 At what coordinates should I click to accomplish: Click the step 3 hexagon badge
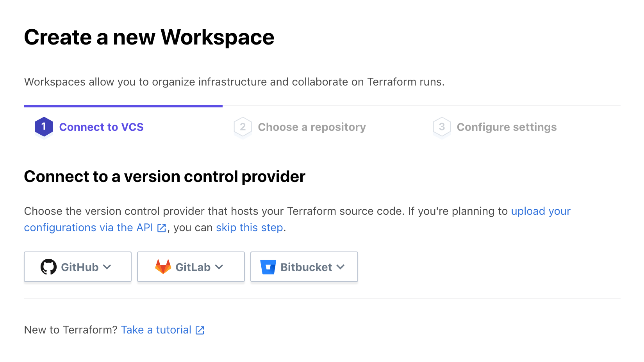[442, 127]
